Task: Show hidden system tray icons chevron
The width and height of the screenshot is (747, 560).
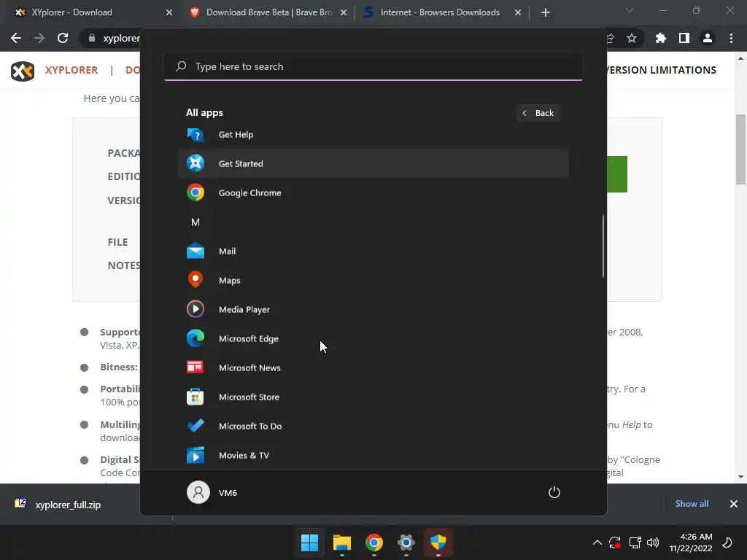Action: (597, 542)
